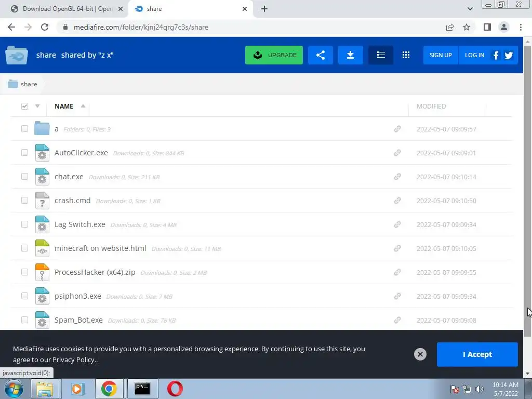Open the Windows Start menu
This screenshot has width=532, height=399.
point(14,389)
